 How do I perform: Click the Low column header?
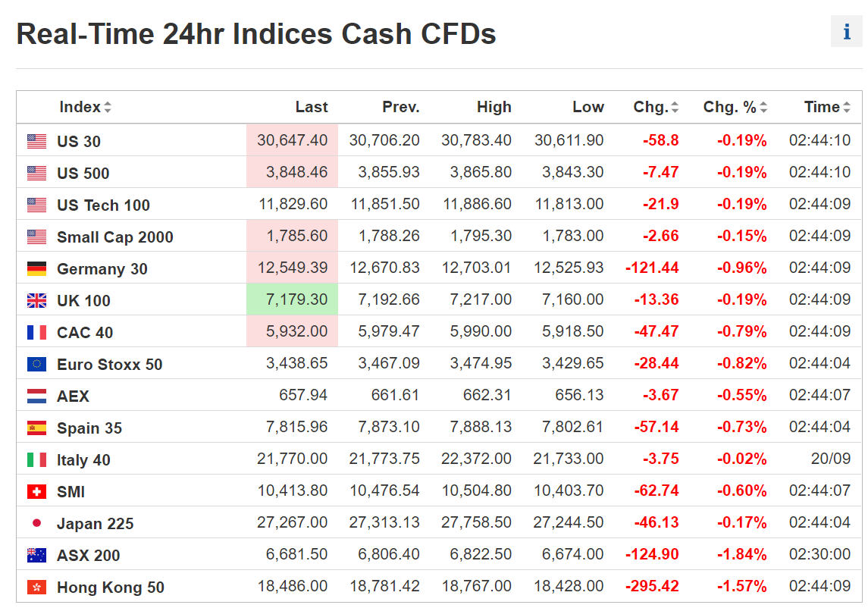click(588, 107)
